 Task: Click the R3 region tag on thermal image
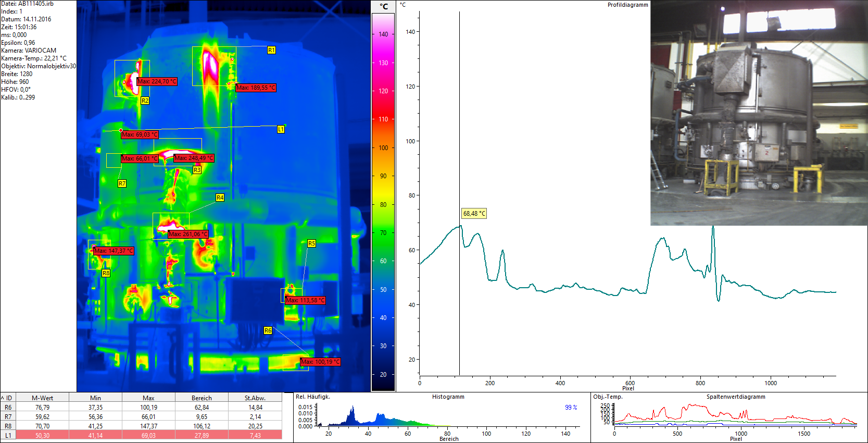(x=197, y=170)
